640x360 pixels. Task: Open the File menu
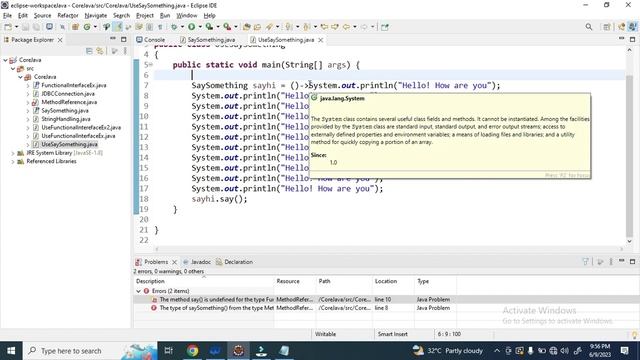coord(7,16)
